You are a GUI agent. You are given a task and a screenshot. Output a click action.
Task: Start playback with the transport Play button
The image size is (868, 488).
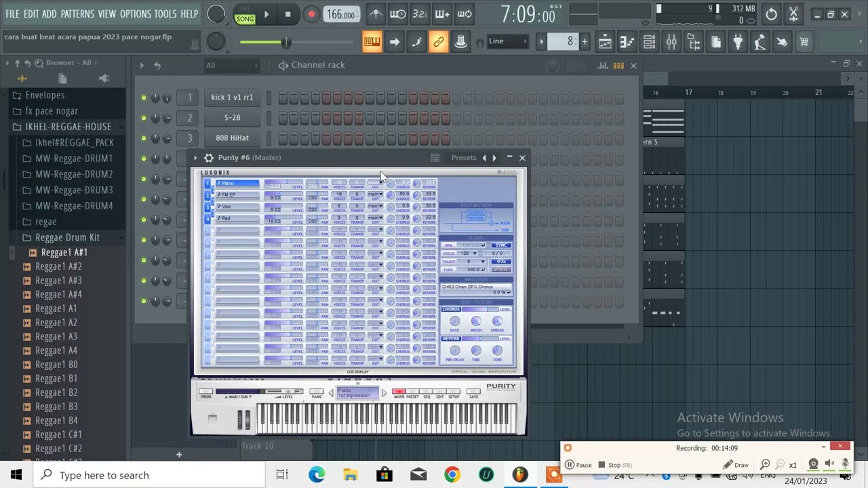[x=267, y=14]
